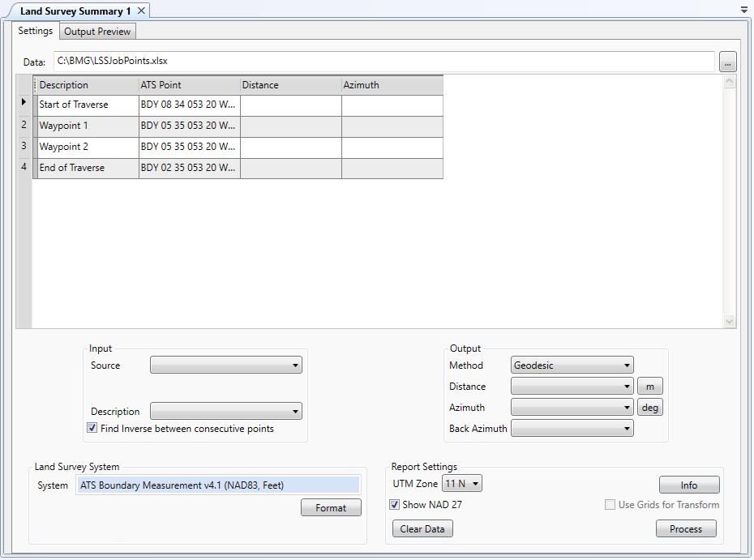The width and height of the screenshot is (754, 560).
Task: Toggle Find Inverse between consecutive points
Action: (x=92, y=429)
